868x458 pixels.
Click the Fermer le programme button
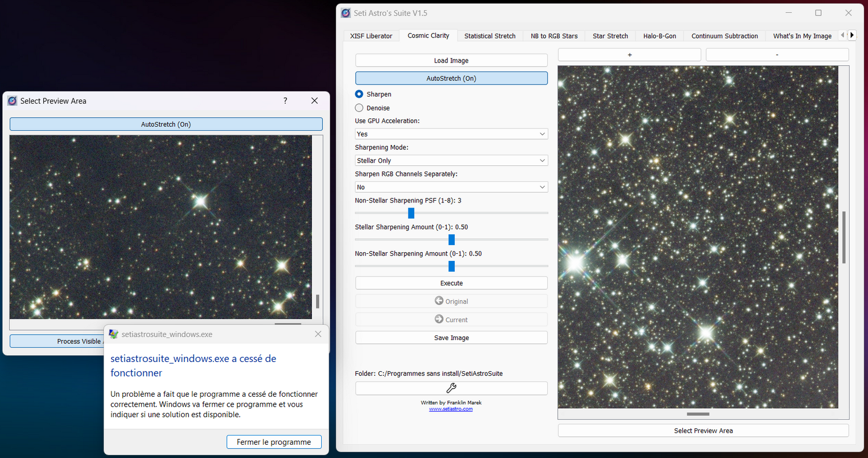point(274,442)
